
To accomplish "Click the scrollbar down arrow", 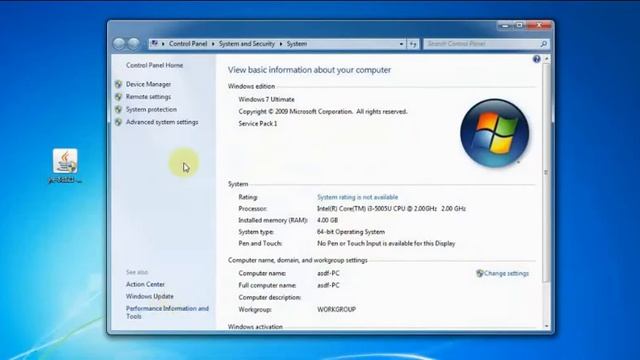I will coord(546,326).
